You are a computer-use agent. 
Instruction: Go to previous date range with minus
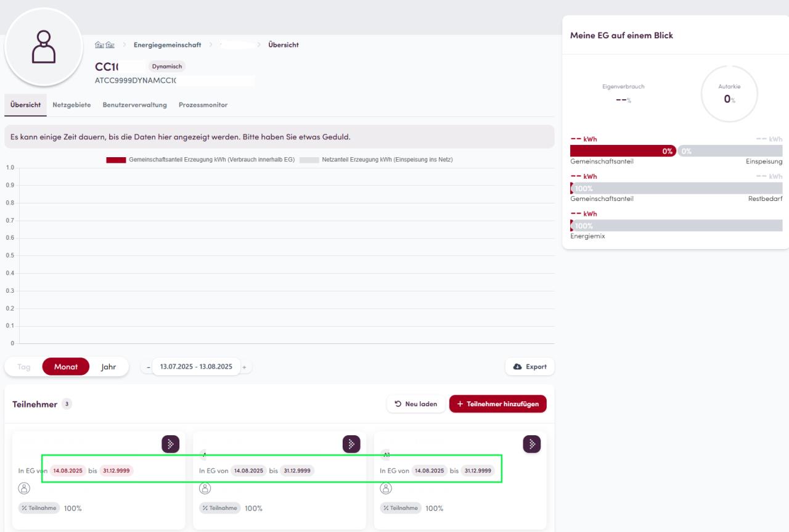[x=148, y=367]
